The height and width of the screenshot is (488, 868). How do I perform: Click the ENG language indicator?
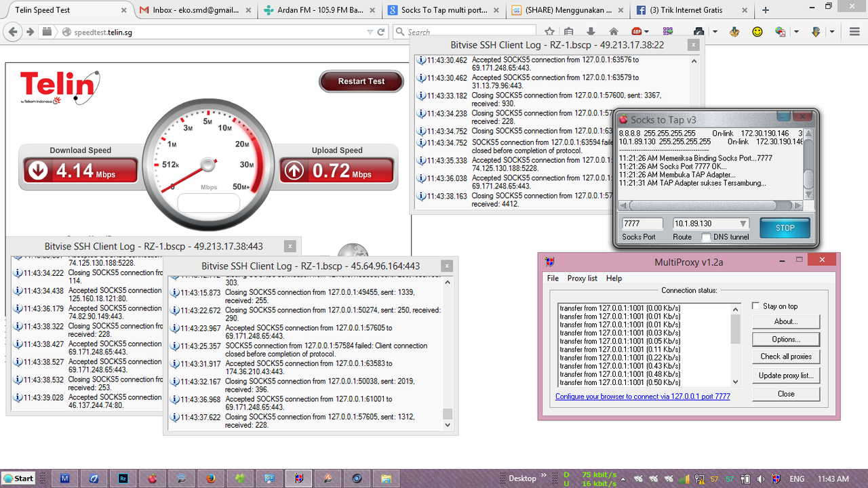[x=797, y=479]
